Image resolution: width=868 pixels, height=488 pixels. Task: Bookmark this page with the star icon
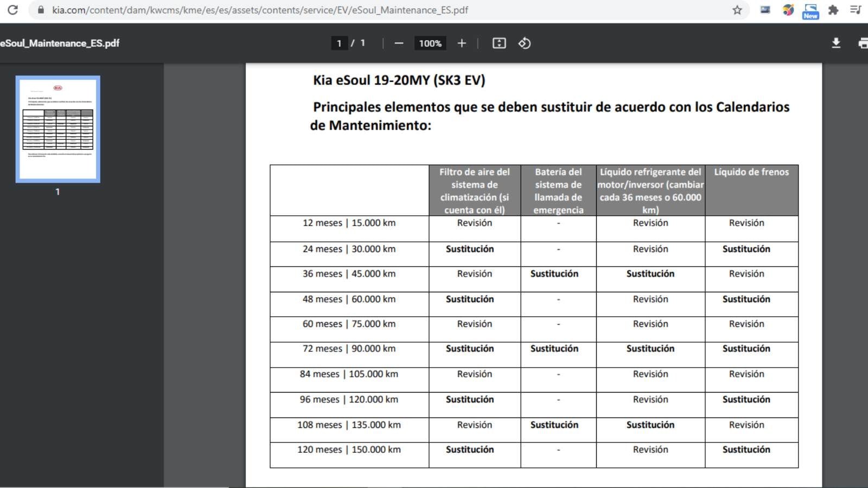(737, 10)
